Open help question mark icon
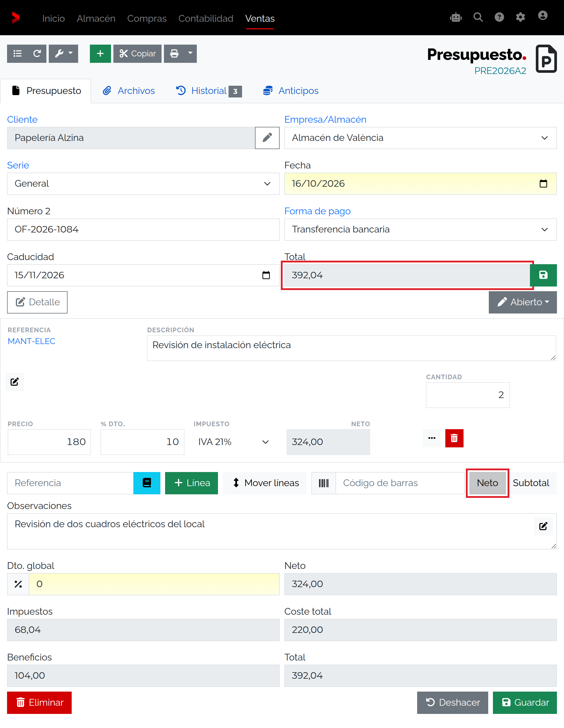The image size is (564, 728). pyautogui.click(x=499, y=17)
